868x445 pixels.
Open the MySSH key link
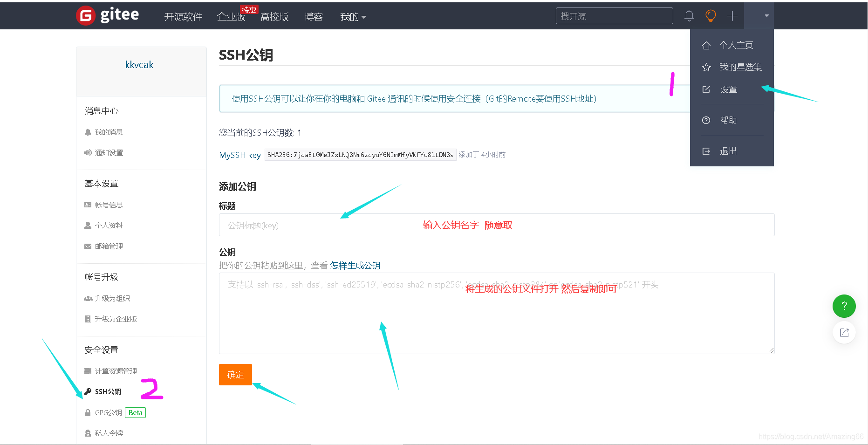tap(240, 155)
